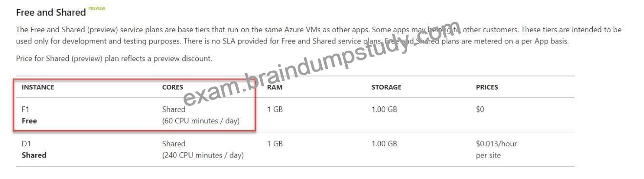Click the Free and Shared heading

pyautogui.click(x=51, y=13)
